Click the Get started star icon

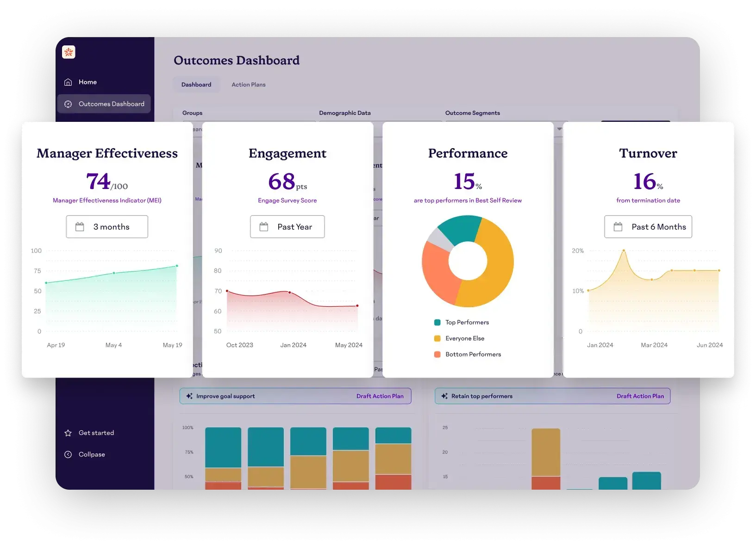tap(68, 433)
